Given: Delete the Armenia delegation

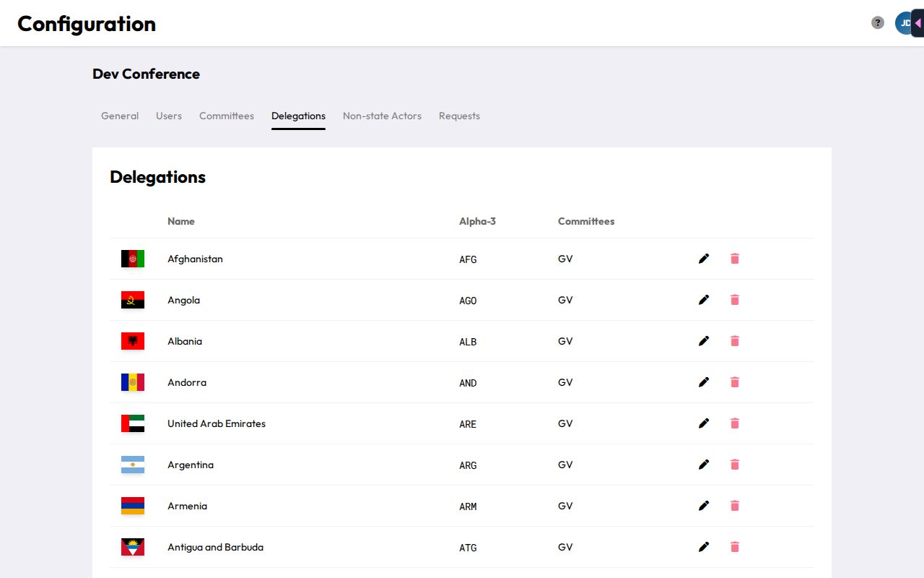Looking at the screenshot, I should click(735, 506).
